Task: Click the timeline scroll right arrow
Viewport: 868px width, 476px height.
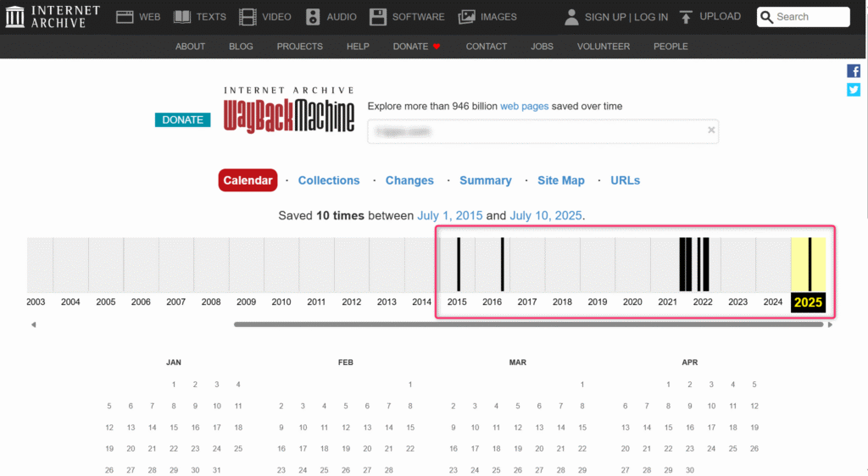Action: [830, 324]
